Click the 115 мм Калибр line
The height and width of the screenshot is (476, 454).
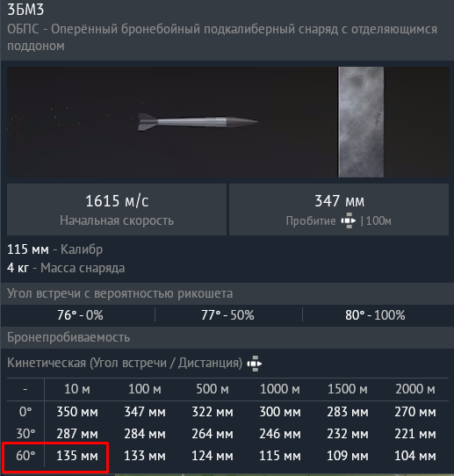point(55,249)
